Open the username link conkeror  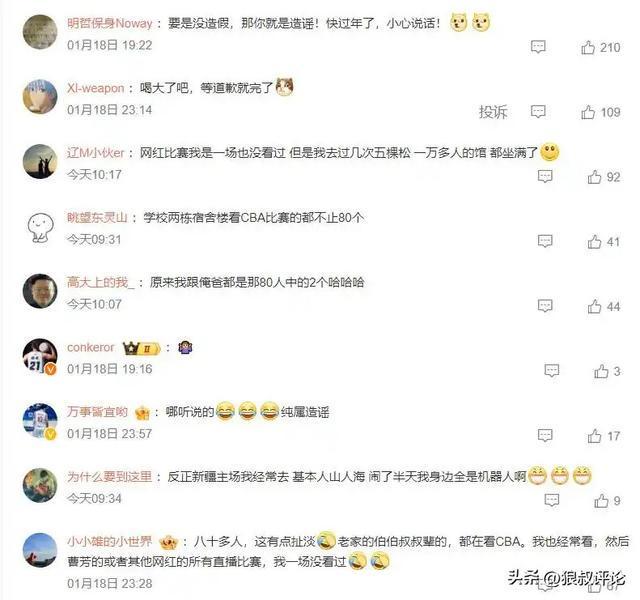click(x=91, y=347)
